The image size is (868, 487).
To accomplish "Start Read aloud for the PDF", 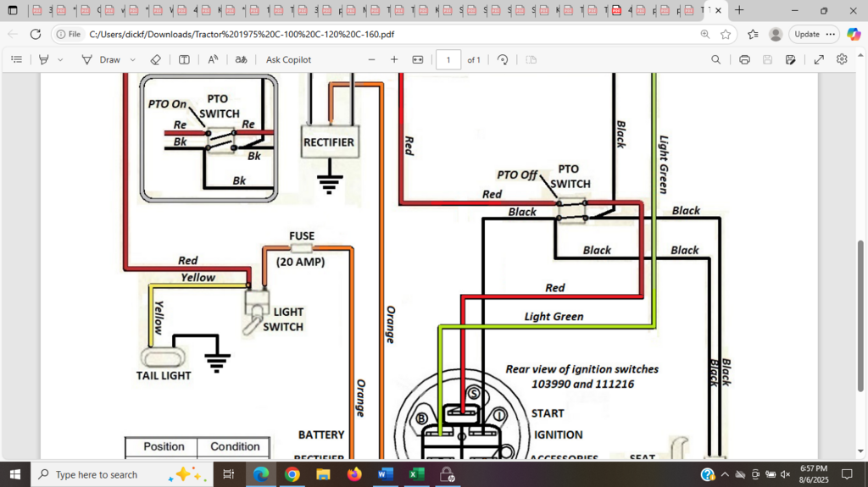I will [x=213, y=60].
